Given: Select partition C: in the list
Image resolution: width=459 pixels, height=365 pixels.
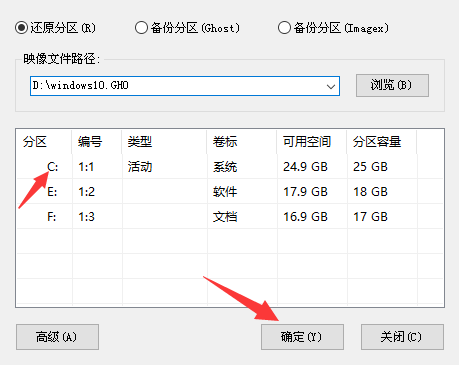Looking at the screenshot, I should [52, 167].
